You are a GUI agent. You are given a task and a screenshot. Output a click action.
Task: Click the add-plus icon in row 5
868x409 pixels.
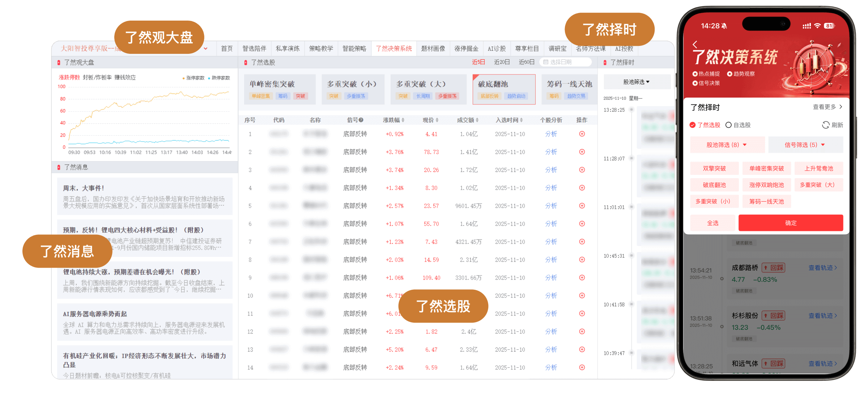(x=582, y=206)
